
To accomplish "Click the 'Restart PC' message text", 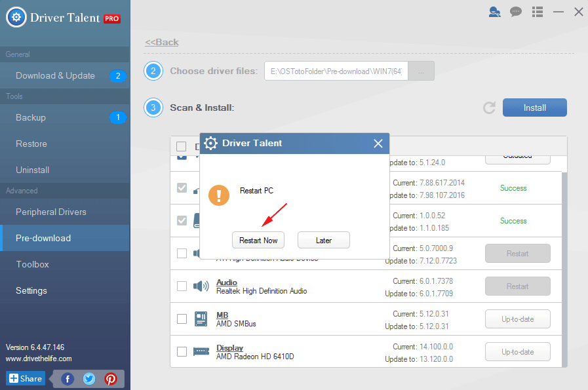I will click(x=256, y=191).
